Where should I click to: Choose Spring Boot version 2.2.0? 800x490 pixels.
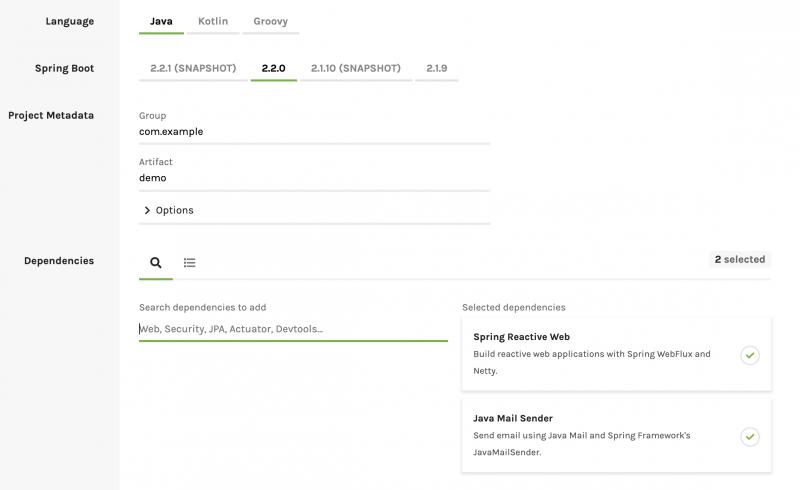273,68
